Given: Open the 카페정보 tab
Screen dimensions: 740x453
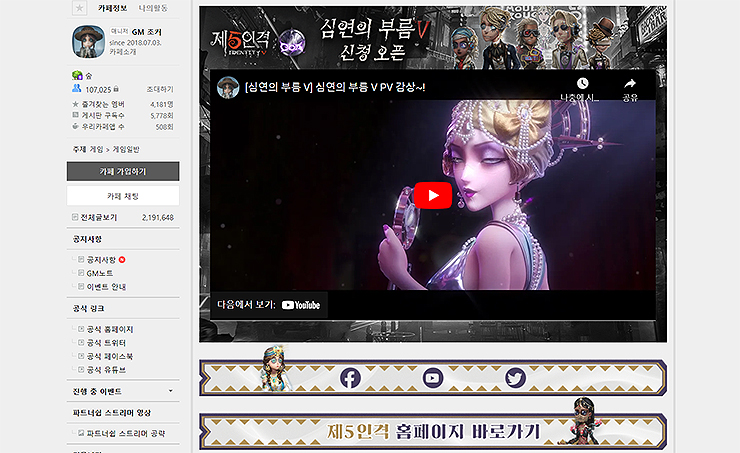Looking at the screenshot, I should tap(112, 8).
